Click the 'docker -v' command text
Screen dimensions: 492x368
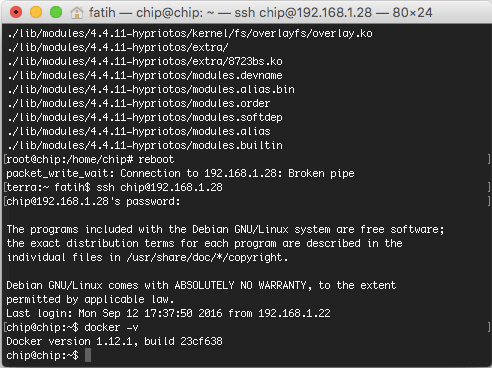(111, 327)
